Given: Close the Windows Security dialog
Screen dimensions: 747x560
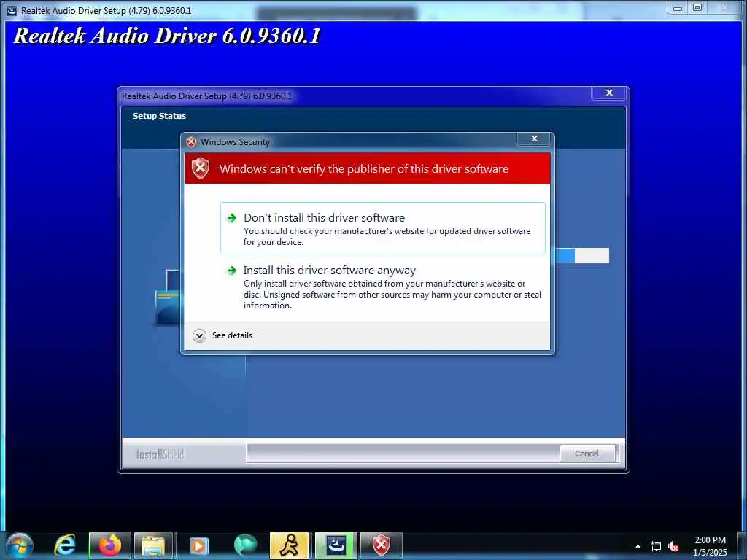Looking at the screenshot, I should [534, 139].
